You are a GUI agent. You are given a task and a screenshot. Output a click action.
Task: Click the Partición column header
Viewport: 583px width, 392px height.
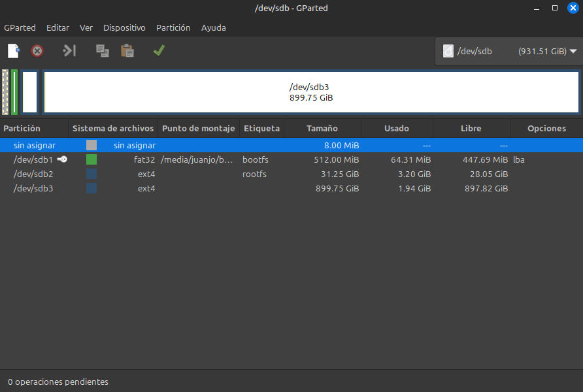[34, 128]
